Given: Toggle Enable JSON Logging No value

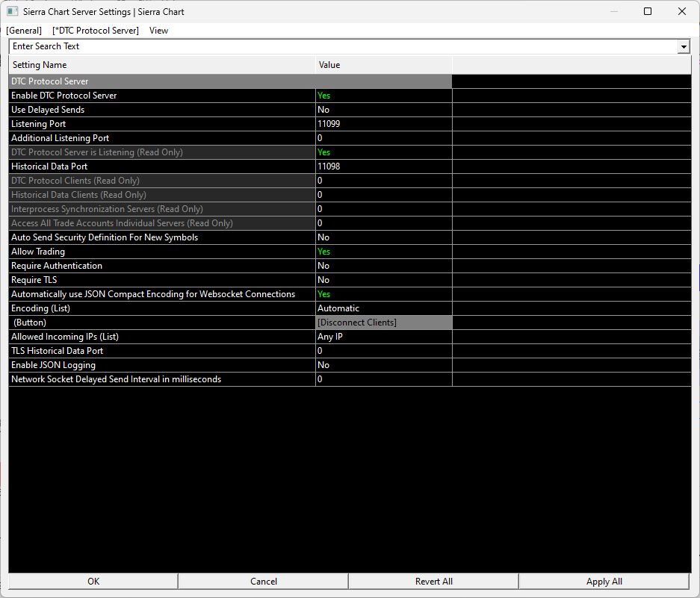Looking at the screenshot, I should coord(384,365).
